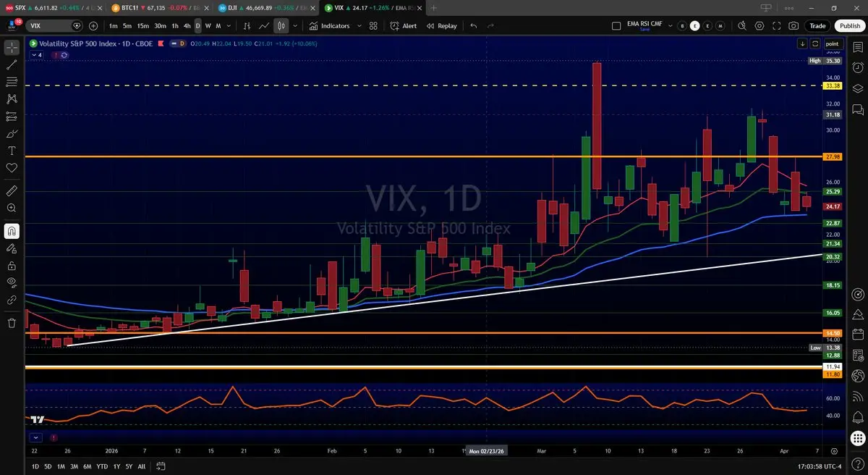
Task: Click the user profile avatar menu
Action: (12, 25)
